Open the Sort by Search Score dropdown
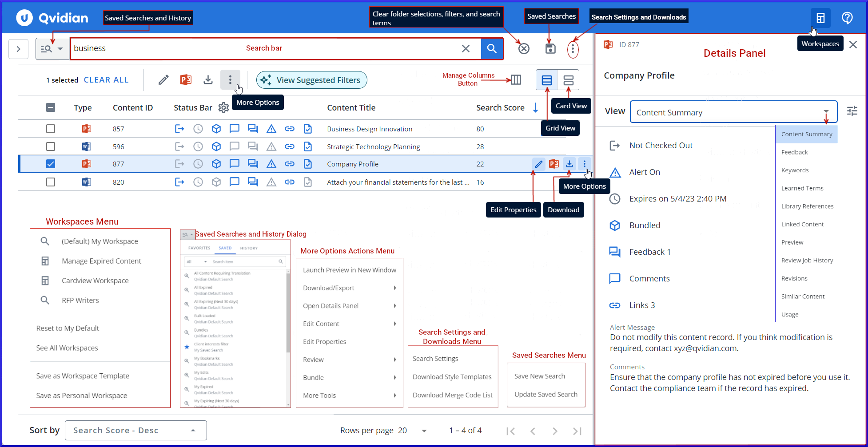 point(136,431)
